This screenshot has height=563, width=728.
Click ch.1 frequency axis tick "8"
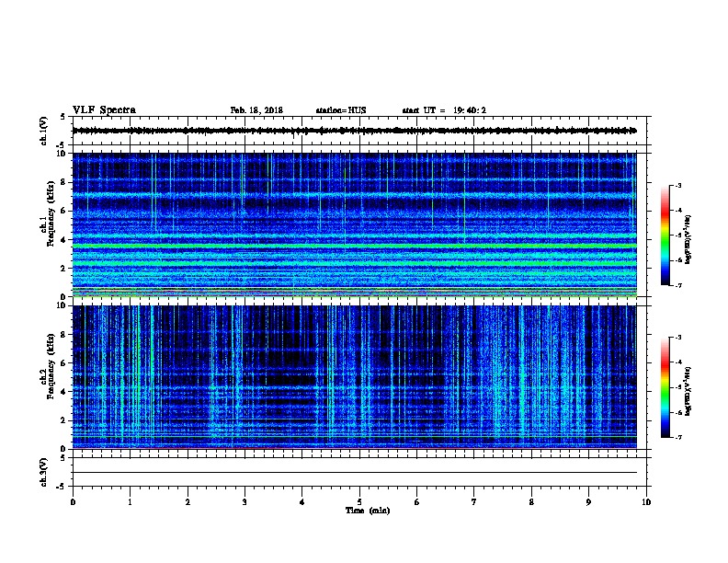coord(63,182)
